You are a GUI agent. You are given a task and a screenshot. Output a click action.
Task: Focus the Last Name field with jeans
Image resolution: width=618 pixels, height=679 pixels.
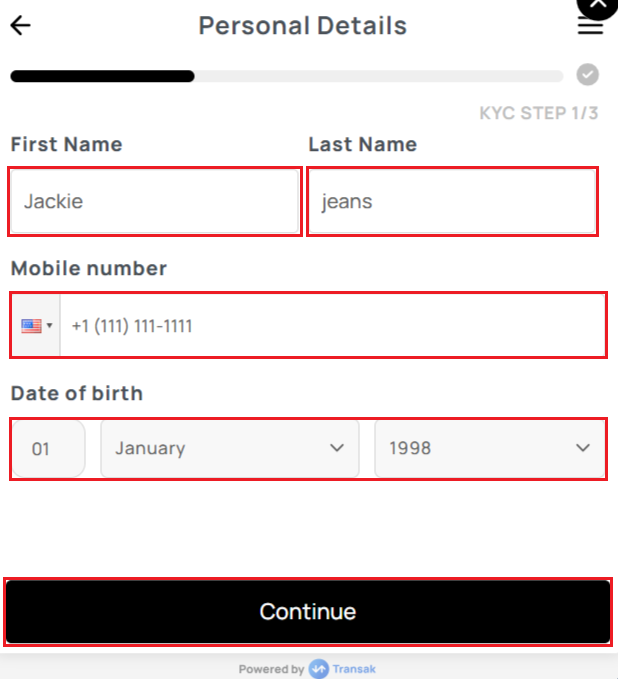[452, 201]
